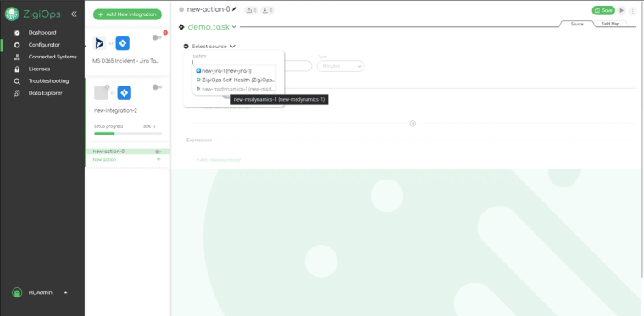The height and width of the screenshot is (316, 644).
Task: Click Jira icon on new-integration-2 card
Action: pos(124,92)
